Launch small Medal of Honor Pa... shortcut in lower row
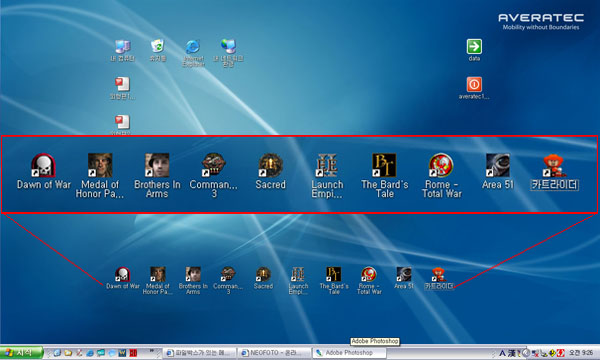 coord(158,280)
